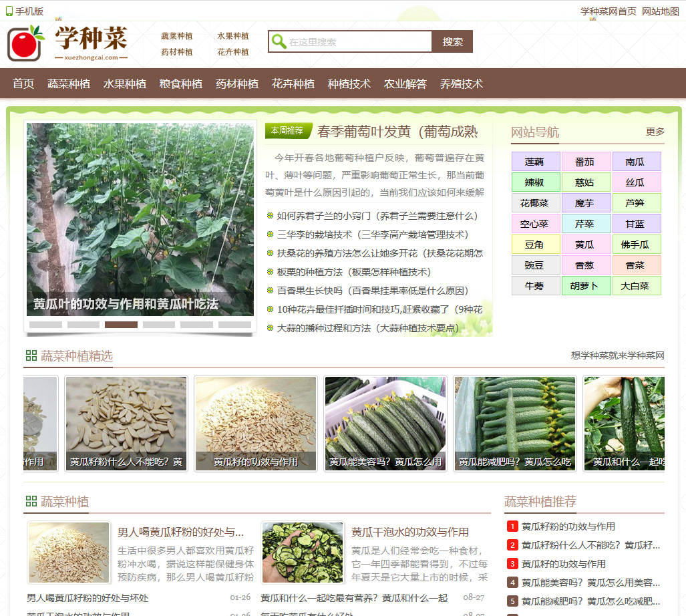Select the 黄瓜 tag in 网站导航
Viewport: 686px width, 616px height.
click(586, 244)
